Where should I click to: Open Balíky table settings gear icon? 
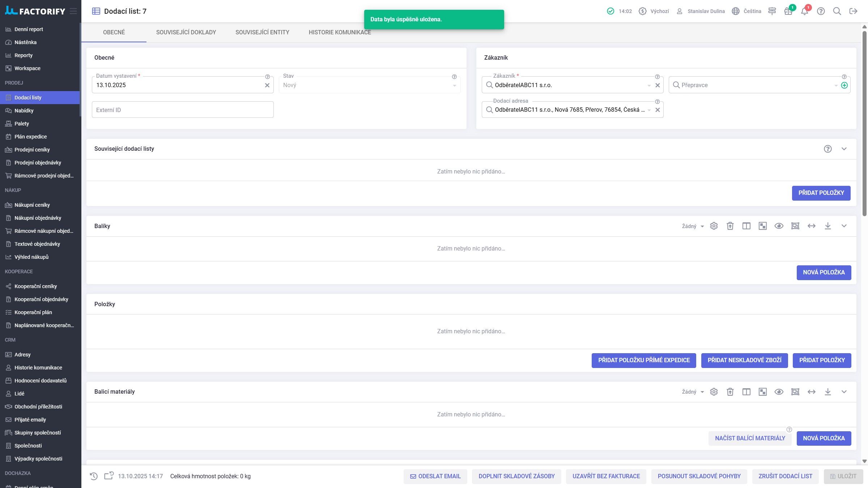point(714,226)
